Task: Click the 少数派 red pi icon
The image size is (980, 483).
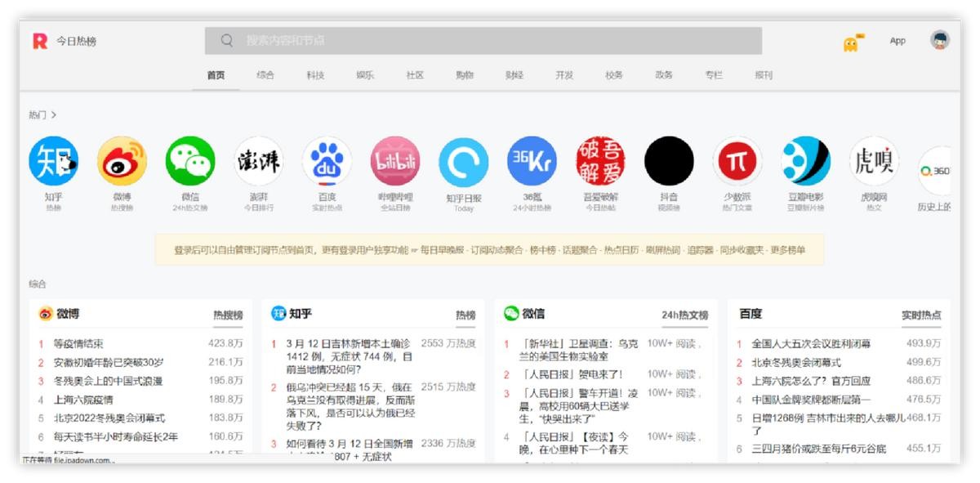Action: (737, 162)
